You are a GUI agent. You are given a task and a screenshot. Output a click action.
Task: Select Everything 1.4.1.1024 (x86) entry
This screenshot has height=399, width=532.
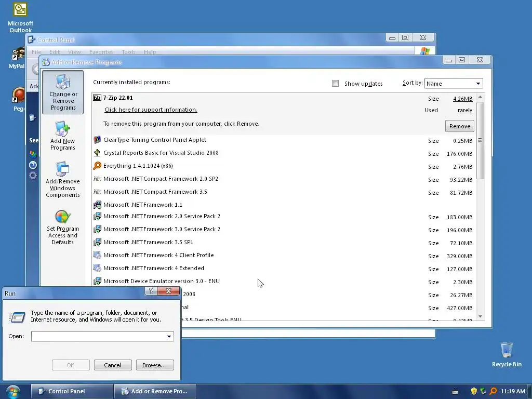click(x=284, y=166)
